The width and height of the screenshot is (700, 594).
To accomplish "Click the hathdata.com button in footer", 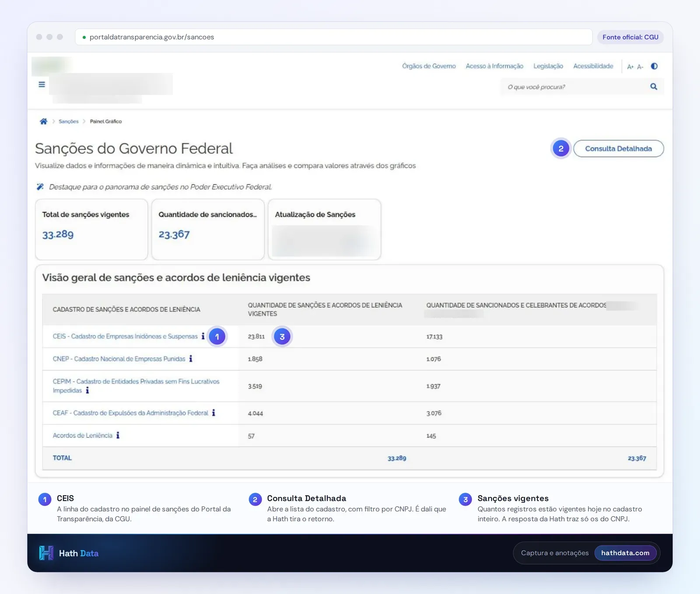I will pyautogui.click(x=625, y=553).
